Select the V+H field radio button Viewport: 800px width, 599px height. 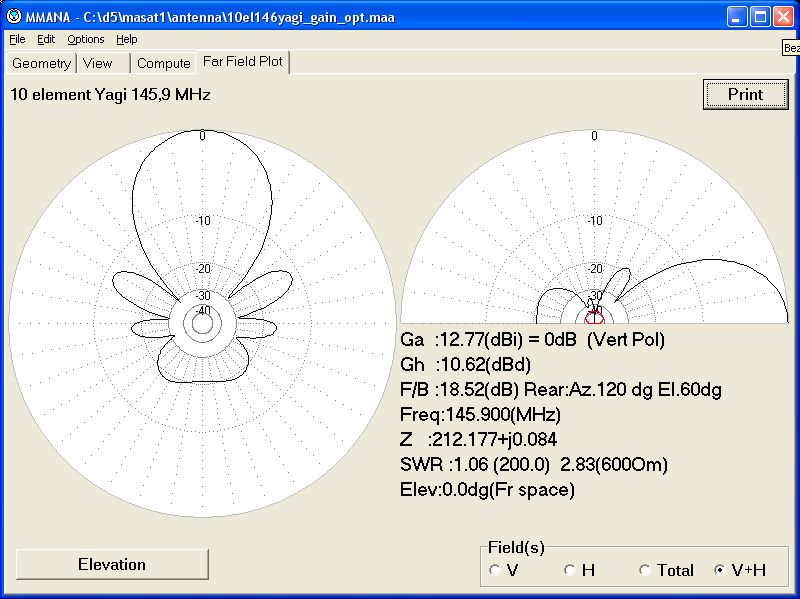tap(720, 570)
